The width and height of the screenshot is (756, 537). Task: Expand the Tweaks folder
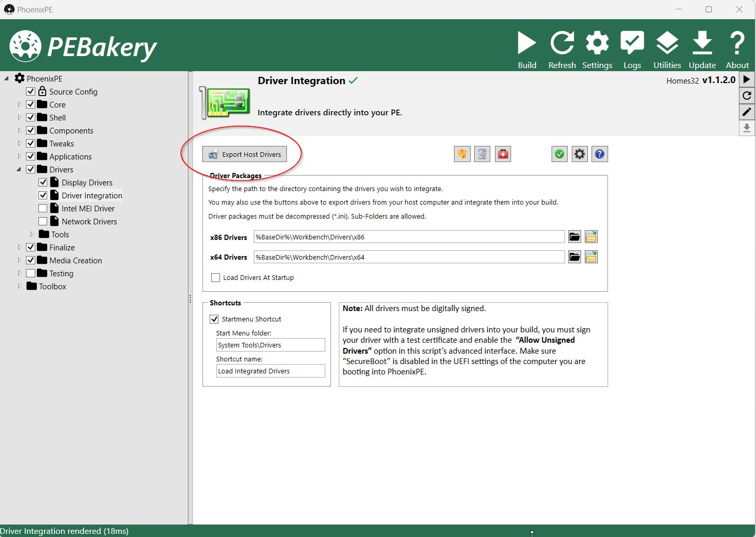(20, 143)
